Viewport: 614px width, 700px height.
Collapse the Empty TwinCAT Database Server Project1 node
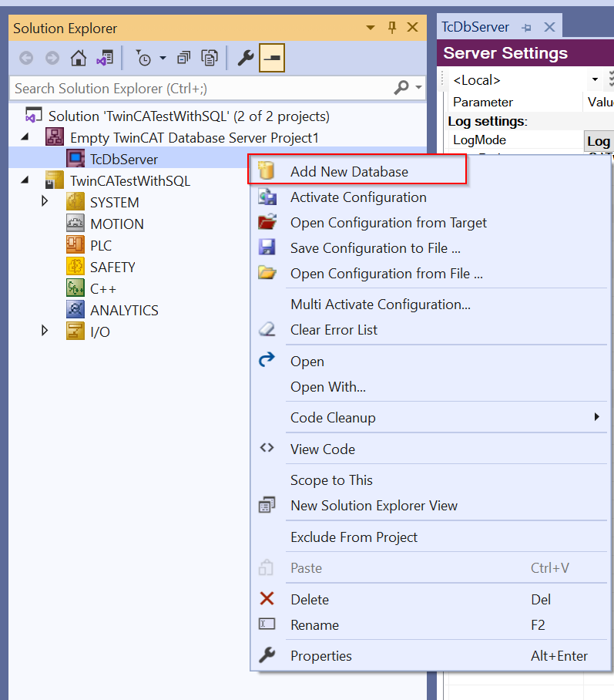click(25, 137)
